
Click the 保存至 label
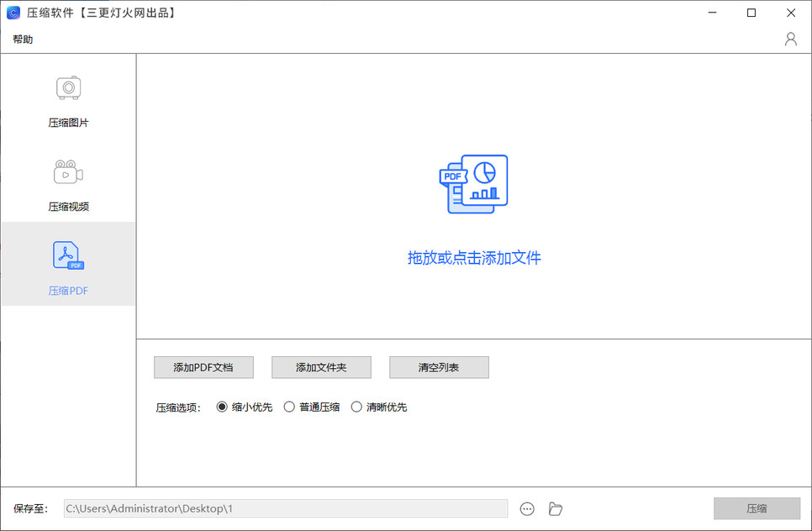tap(30, 509)
